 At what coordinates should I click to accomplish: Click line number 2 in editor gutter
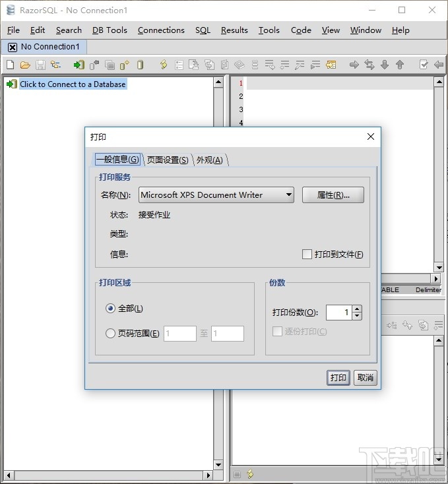pos(241,96)
